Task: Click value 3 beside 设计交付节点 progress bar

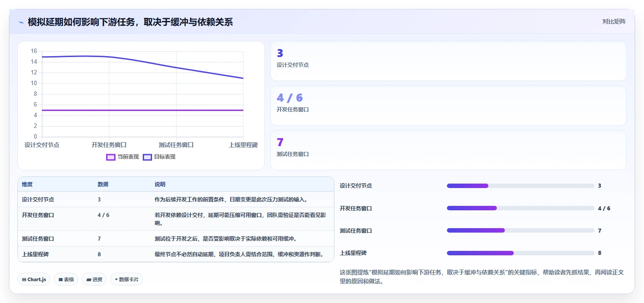Action: (x=600, y=186)
